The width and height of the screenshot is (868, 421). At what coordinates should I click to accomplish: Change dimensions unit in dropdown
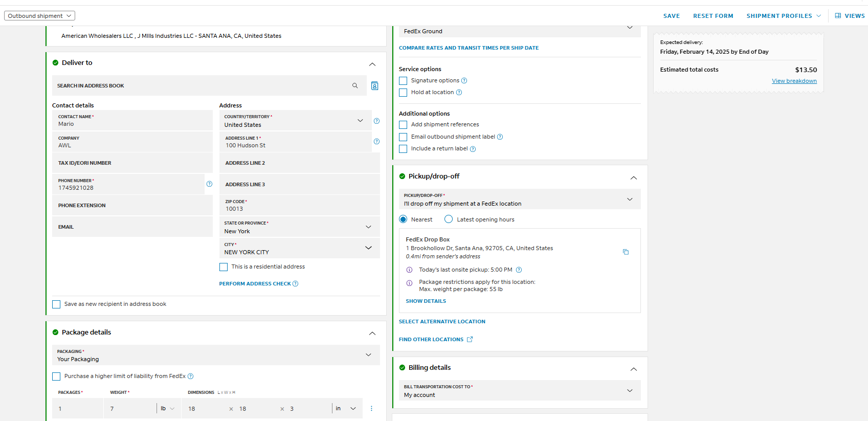346,409
